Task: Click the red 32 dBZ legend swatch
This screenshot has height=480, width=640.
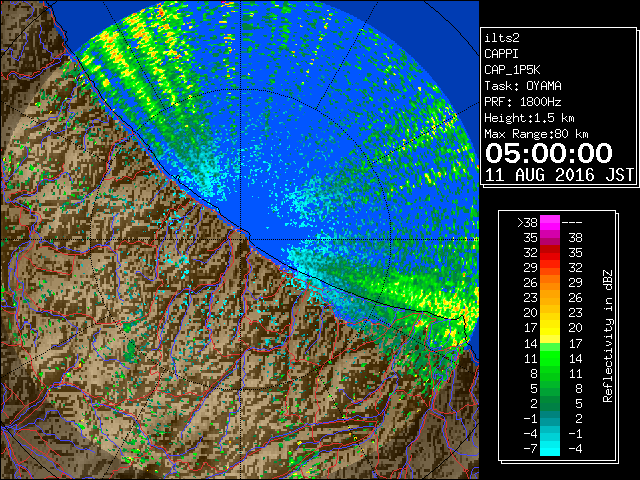Action: click(x=550, y=253)
